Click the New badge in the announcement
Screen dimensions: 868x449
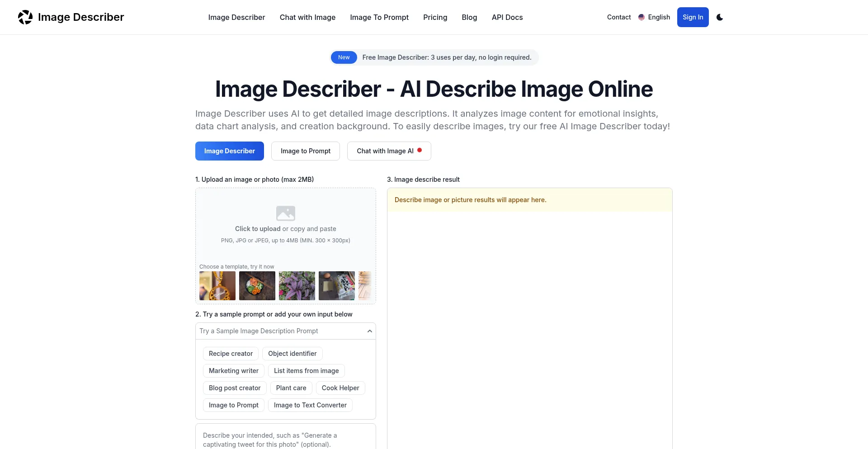(344, 57)
